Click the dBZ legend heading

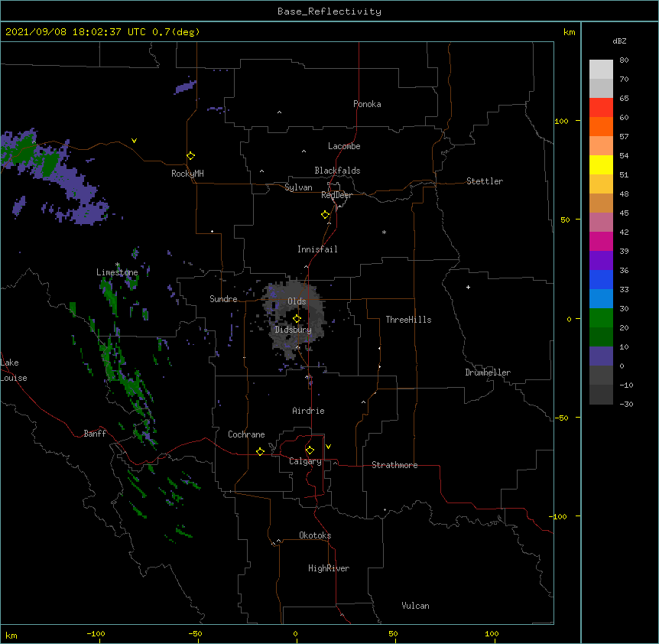(x=619, y=41)
